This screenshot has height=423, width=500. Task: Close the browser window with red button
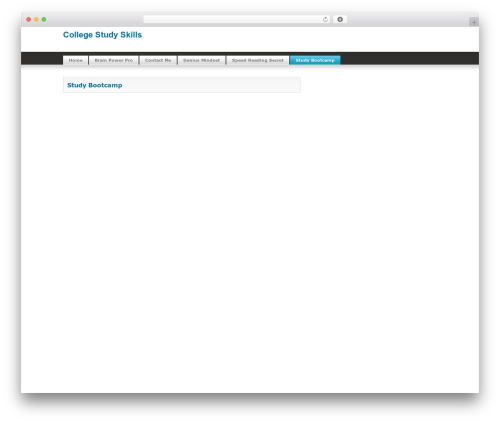29,19
